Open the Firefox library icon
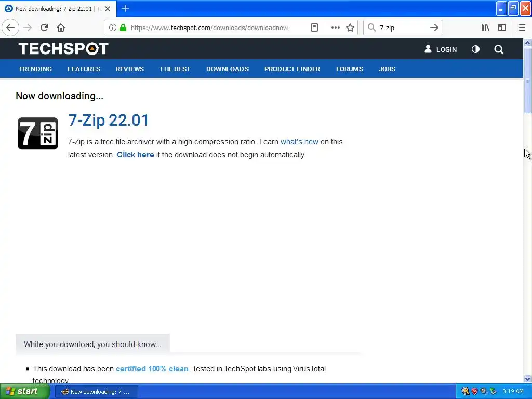The width and height of the screenshot is (532, 399). pos(485,28)
